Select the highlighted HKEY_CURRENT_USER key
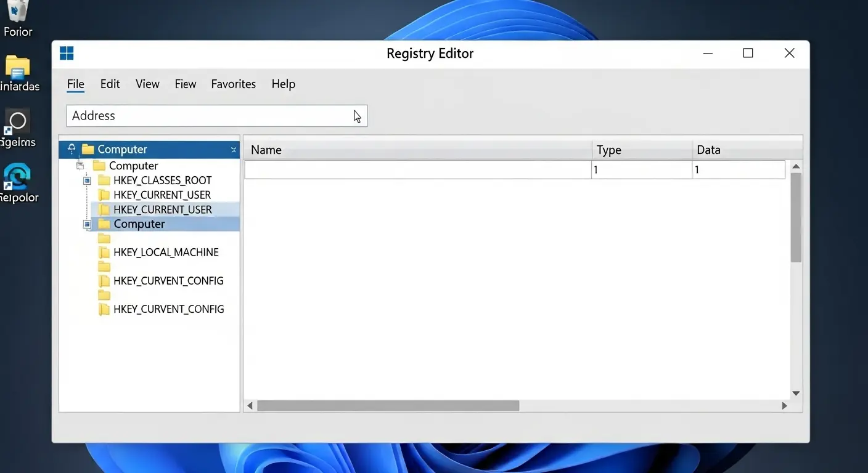 click(162, 209)
